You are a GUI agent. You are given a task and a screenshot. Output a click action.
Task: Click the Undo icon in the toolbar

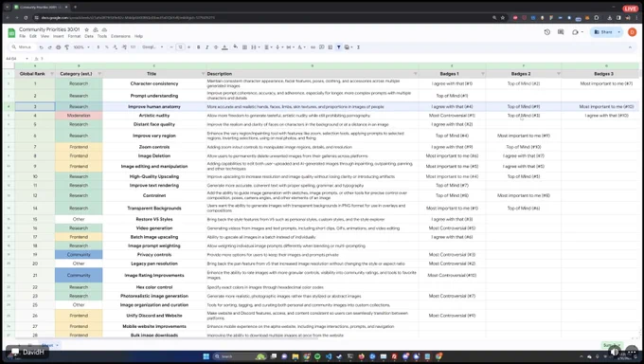pyautogui.click(x=41, y=47)
